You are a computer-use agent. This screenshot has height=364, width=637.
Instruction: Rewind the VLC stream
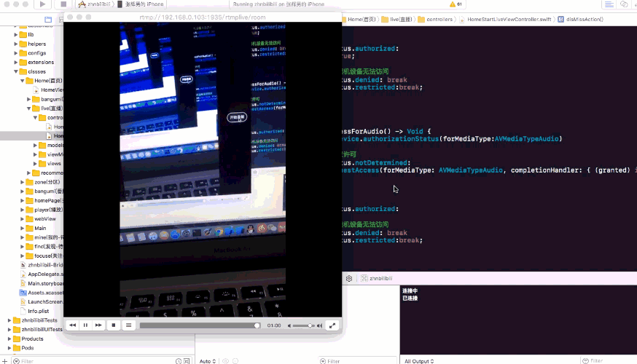(72, 325)
